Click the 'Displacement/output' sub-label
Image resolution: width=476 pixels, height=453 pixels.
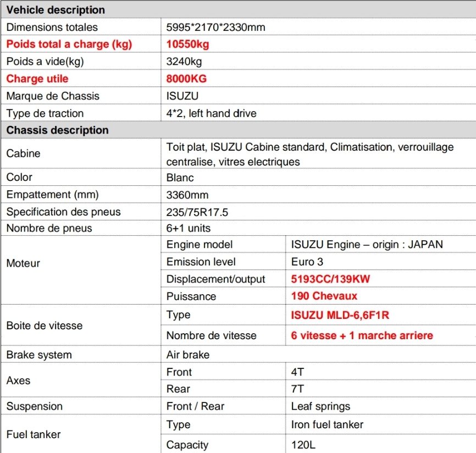coord(216,279)
